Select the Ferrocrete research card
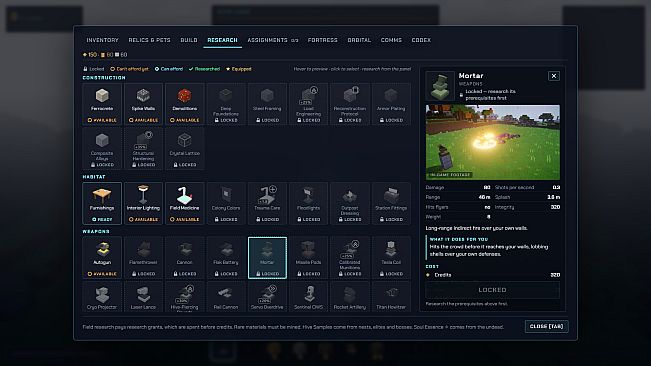651x366 pixels. pos(102,104)
